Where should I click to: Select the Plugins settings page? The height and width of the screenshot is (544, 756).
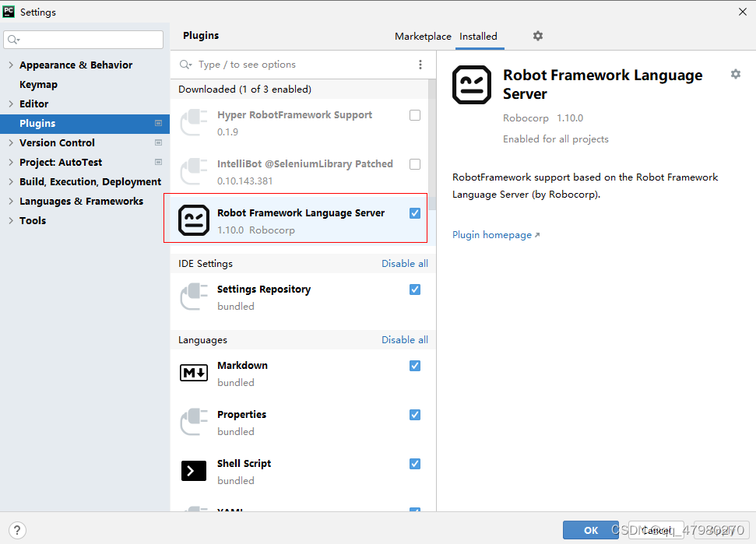(x=85, y=123)
